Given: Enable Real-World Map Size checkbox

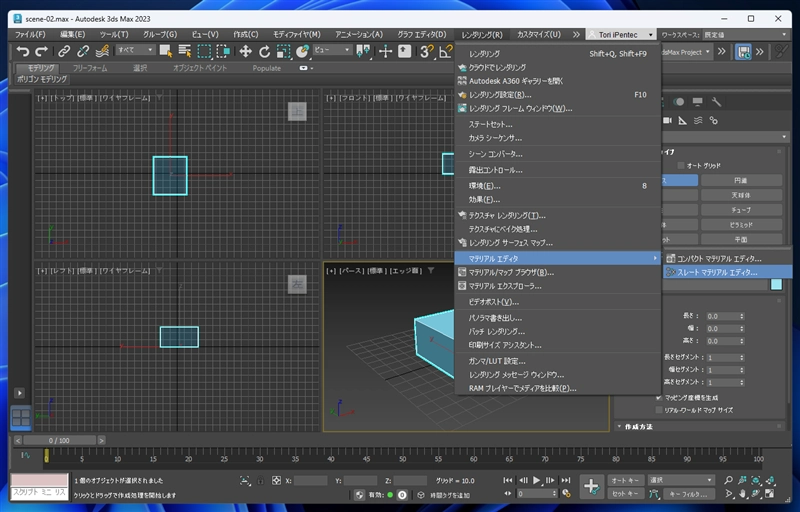Looking at the screenshot, I should click(x=659, y=410).
